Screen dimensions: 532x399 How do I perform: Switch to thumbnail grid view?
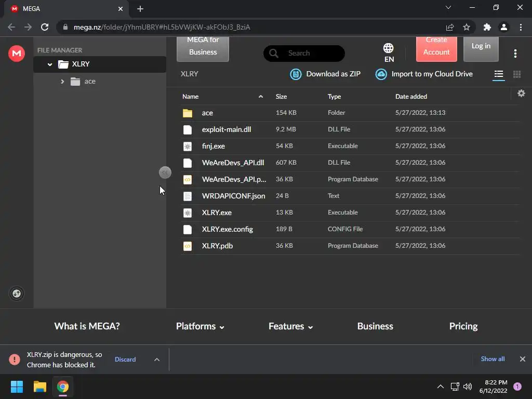tap(517, 74)
